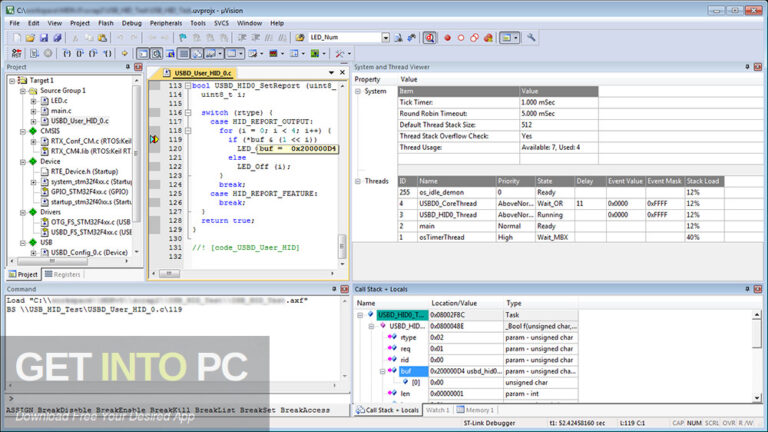768x432 pixels.
Task: Insert a bookmark with the flag icon
Action: [183, 38]
